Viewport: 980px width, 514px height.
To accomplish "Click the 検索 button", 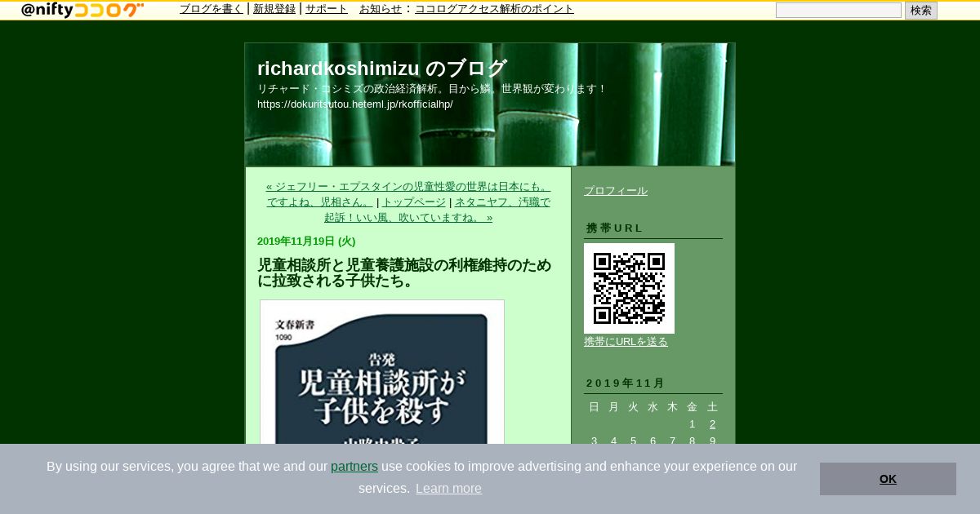I will coord(921,10).
